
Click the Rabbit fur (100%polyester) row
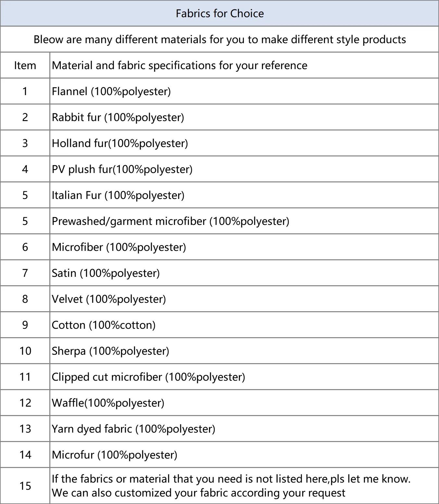coord(118,117)
